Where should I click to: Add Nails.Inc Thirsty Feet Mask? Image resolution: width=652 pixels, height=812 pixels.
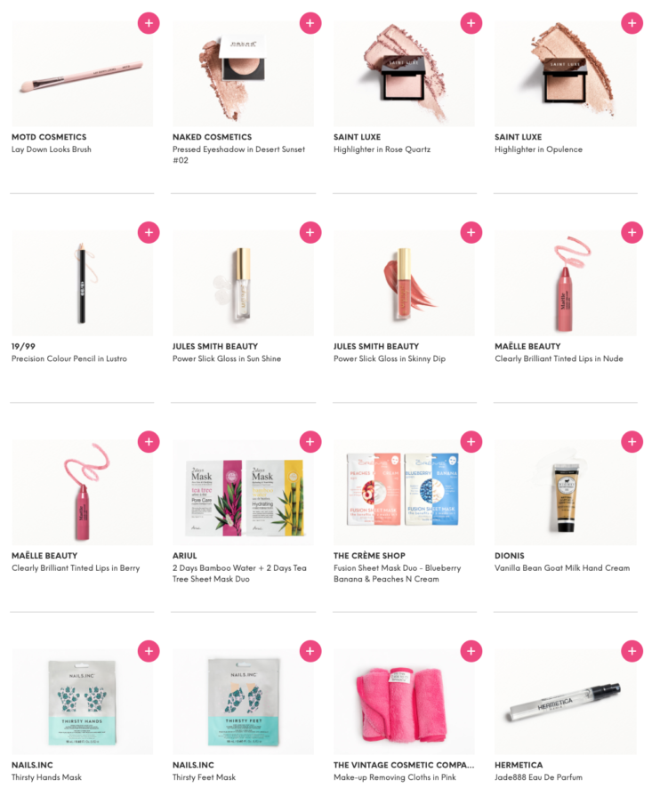tap(310, 651)
